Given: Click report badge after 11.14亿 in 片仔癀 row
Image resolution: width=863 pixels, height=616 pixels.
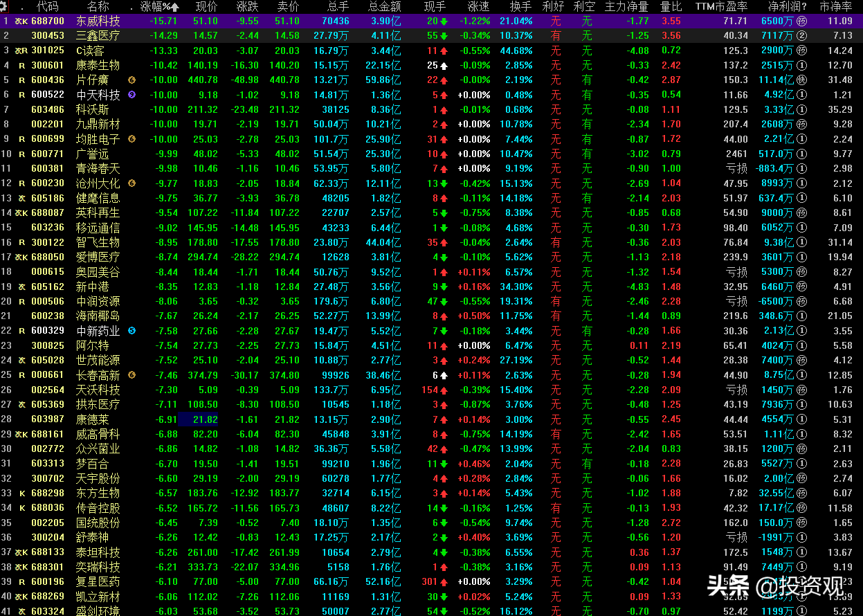Looking at the screenshot, I should click(801, 80).
